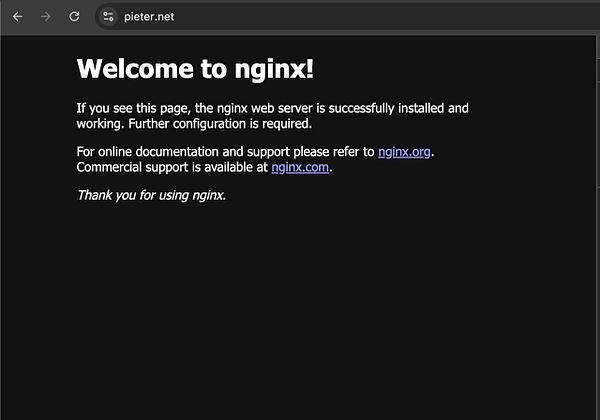This screenshot has width=600, height=420.
Task: Open site information icon beside URL
Action: click(108, 17)
